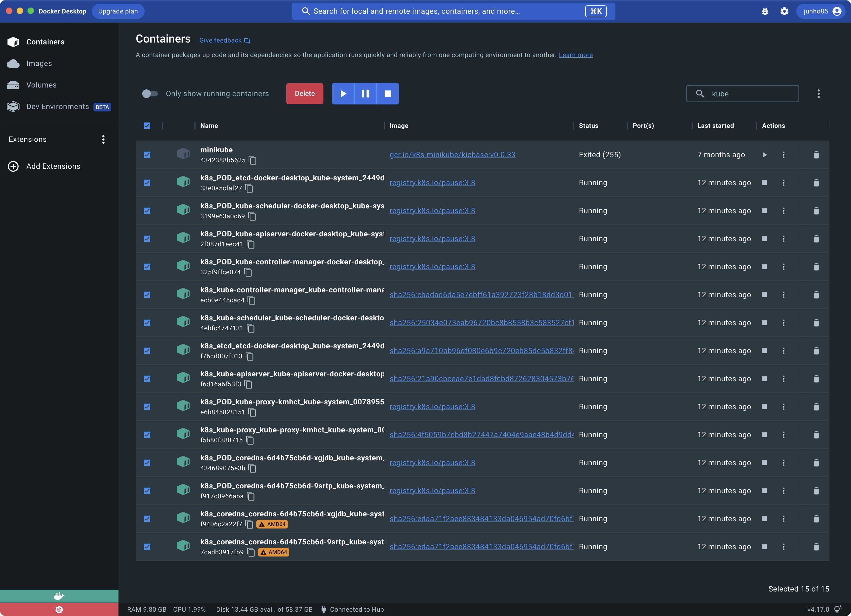
Task: Open the three-dot menu next to Extensions
Action: point(103,139)
